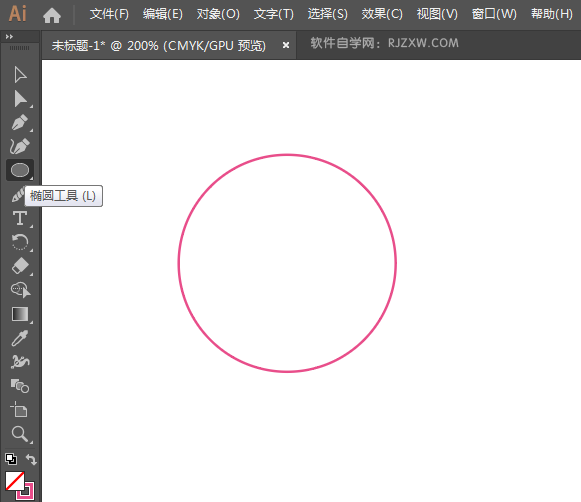Screen dimensions: 581x502
Task: Open the 文件(F) menu
Action: (109, 14)
